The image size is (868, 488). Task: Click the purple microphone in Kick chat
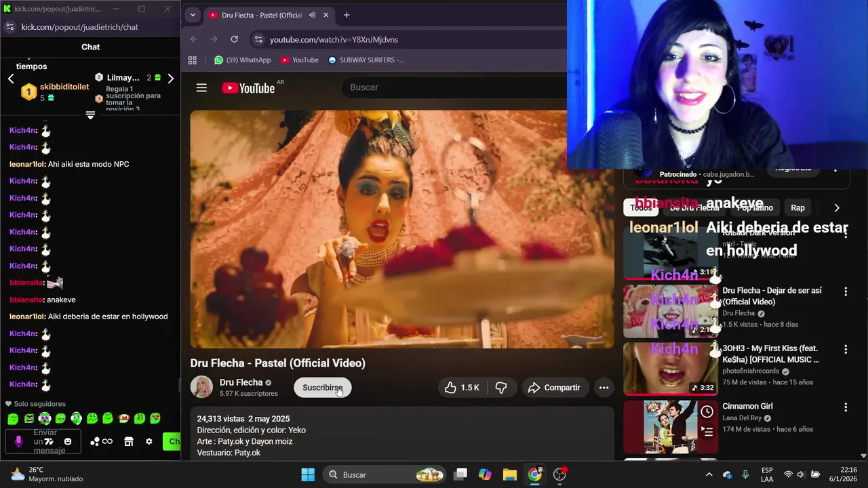[x=18, y=441]
